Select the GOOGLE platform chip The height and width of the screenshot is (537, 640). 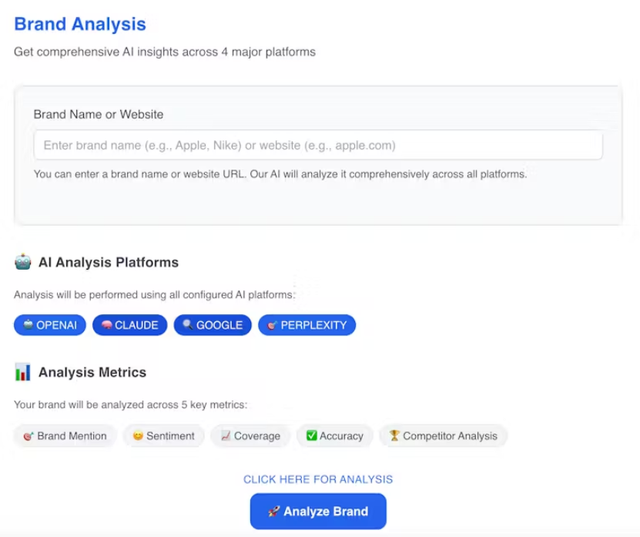pos(212,325)
